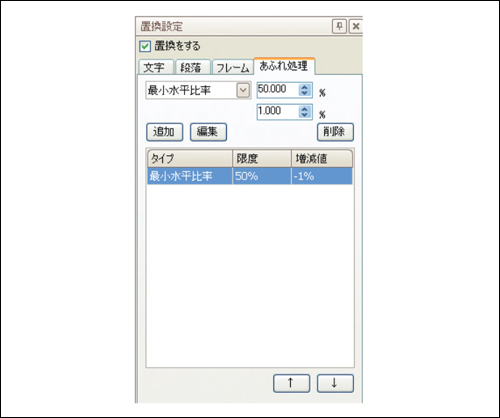Switch to the 文字 tab
Viewport: 500px width, 418px height.
pyautogui.click(x=156, y=67)
